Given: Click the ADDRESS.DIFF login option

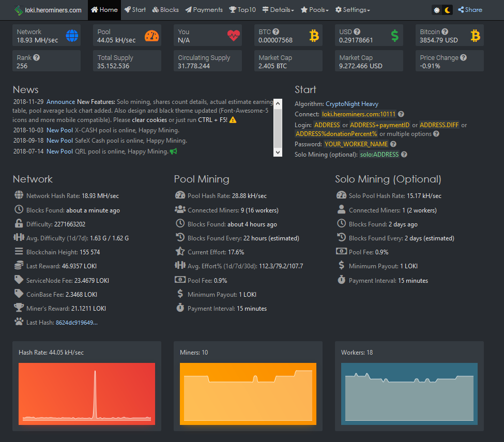Looking at the screenshot, I should 439,125.
